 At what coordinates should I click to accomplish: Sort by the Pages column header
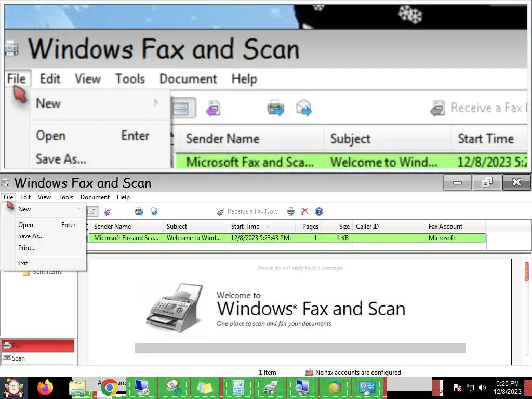309,227
